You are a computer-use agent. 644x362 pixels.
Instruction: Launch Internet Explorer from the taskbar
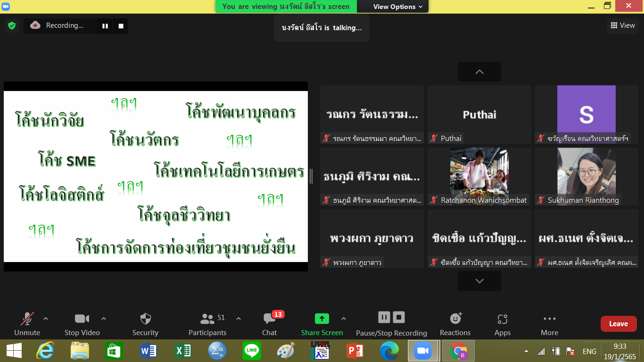tap(46, 351)
